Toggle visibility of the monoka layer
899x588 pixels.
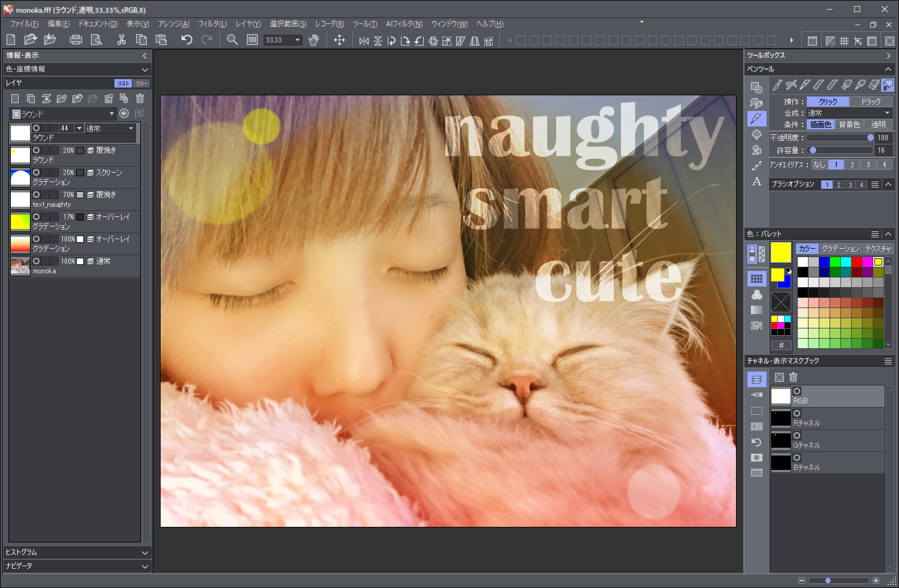tap(36, 261)
